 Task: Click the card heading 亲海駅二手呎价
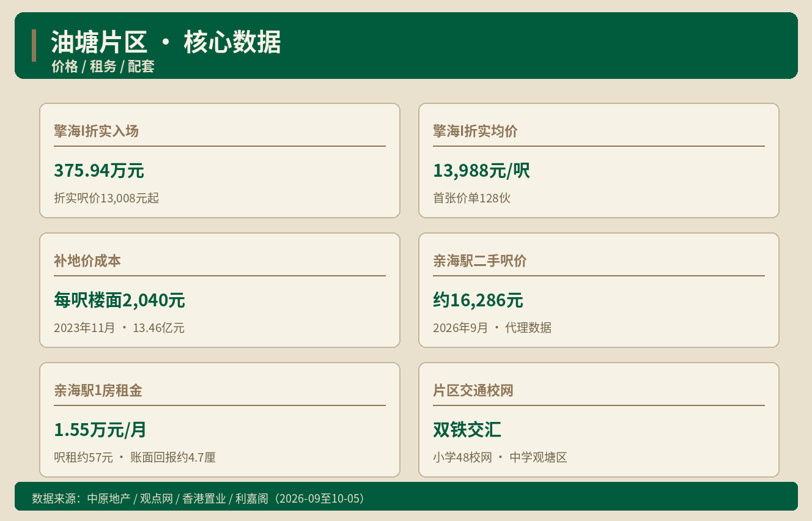click(480, 260)
